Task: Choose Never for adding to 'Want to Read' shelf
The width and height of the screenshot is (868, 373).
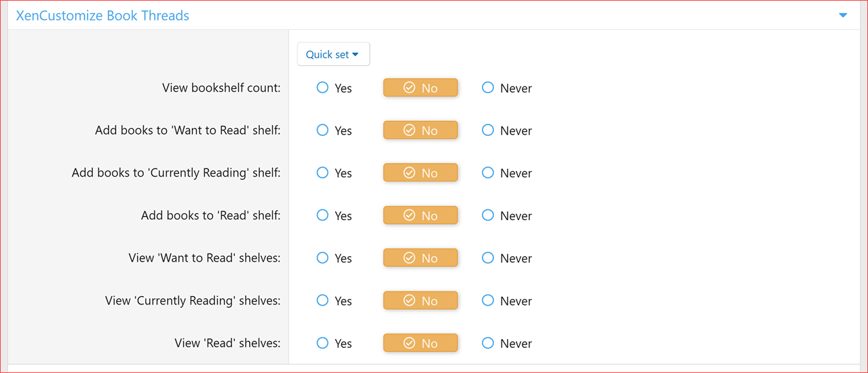Action: 488,130
